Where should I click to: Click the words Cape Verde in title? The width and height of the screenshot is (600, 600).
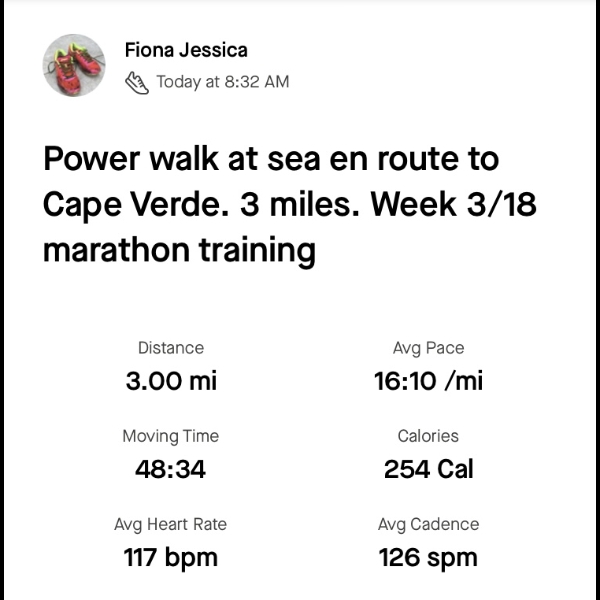[x=136, y=205]
